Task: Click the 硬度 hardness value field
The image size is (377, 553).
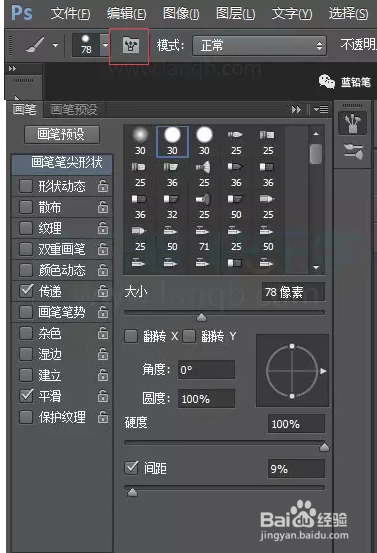Action: 296,424
